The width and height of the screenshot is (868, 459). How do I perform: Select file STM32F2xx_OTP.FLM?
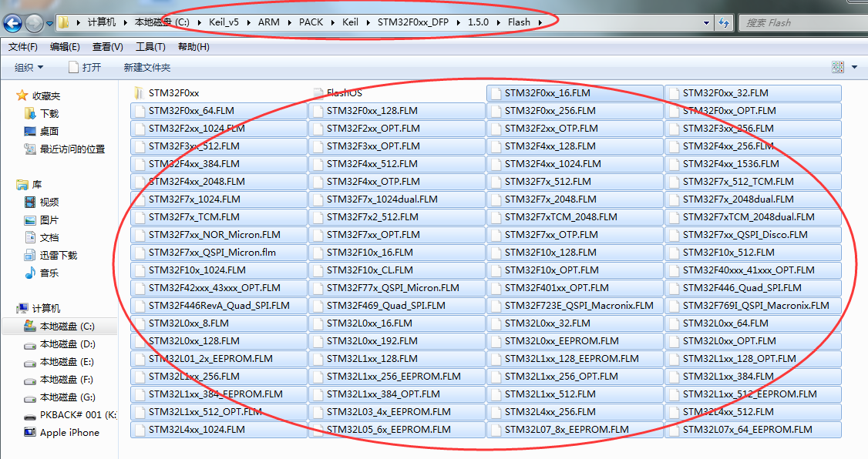(575, 129)
